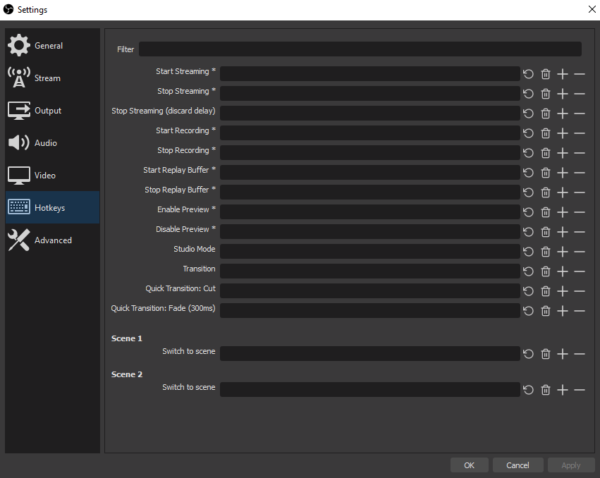600x478 pixels.
Task: Remove the Scene 2 Switch to scene binding
Action: pyautogui.click(x=579, y=390)
